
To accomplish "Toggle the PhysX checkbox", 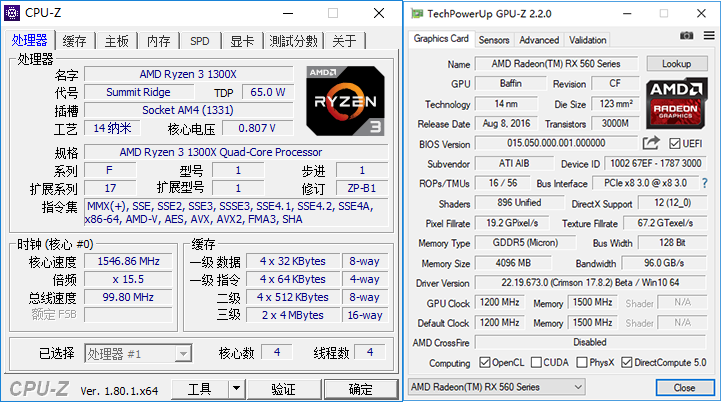I will pos(582,362).
